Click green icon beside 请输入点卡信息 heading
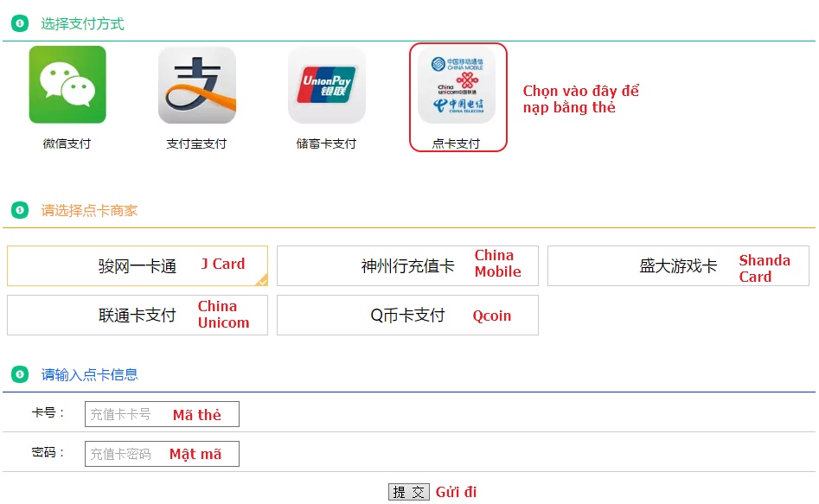Viewport: 819px width, 504px height. click(x=20, y=374)
